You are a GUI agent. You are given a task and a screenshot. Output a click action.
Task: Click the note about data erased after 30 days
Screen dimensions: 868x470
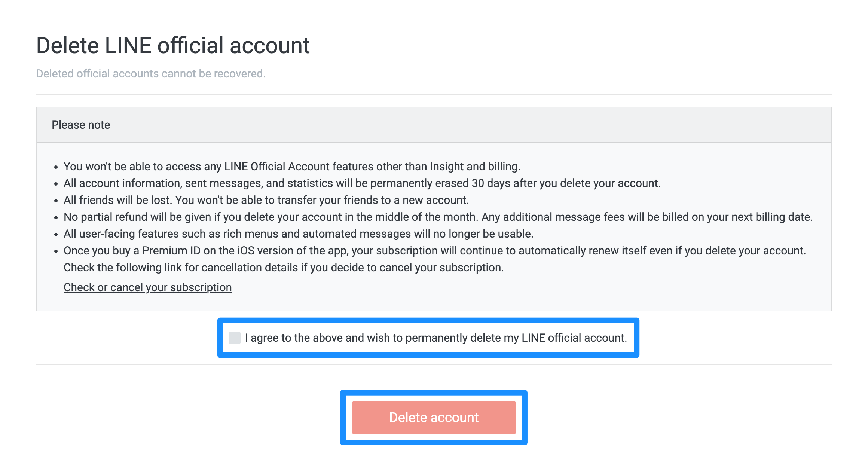[x=362, y=183]
